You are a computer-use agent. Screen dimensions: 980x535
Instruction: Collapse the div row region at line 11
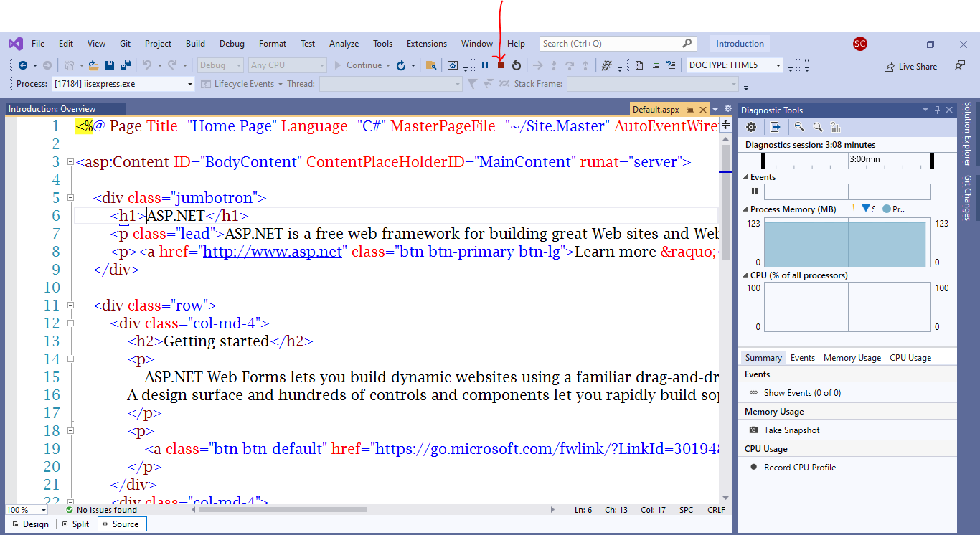click(x=70, y=306)
